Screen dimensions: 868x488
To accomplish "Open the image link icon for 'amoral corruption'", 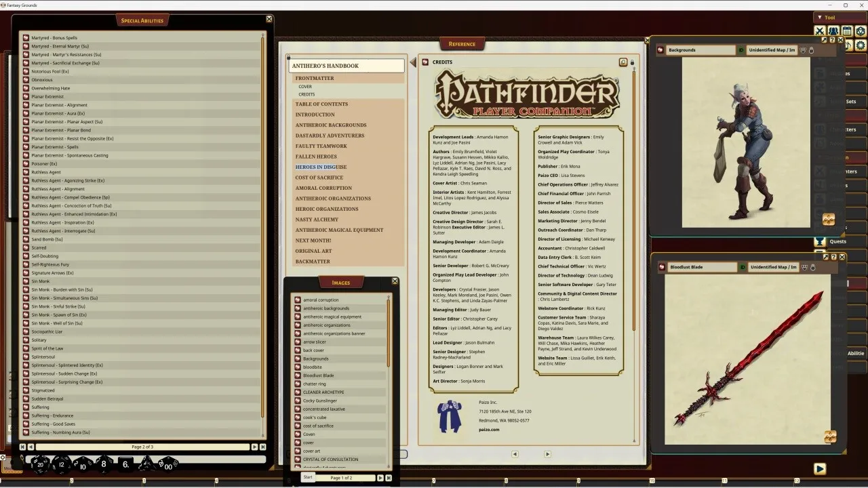I will (298, 300).
